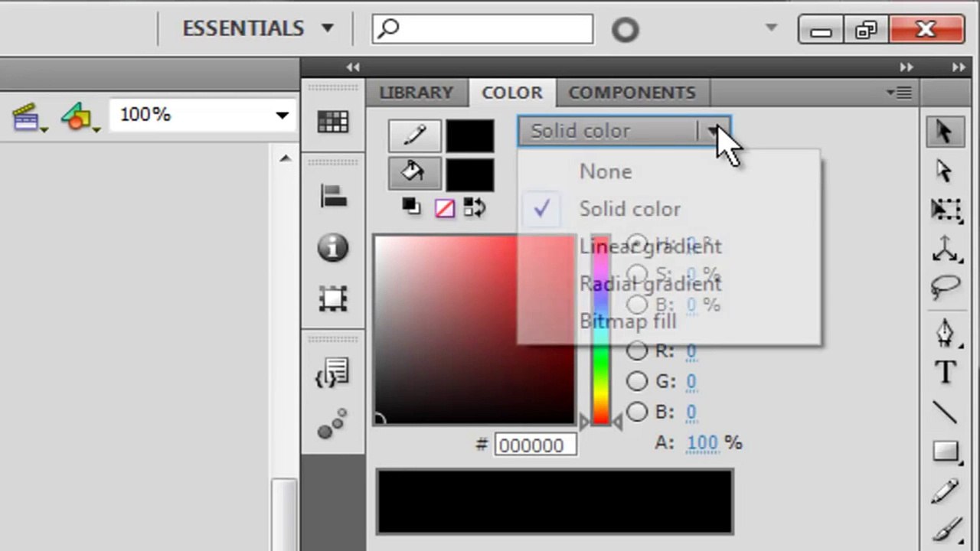Open the ESSENTIALS workspace dropdown

pos(258,28)
